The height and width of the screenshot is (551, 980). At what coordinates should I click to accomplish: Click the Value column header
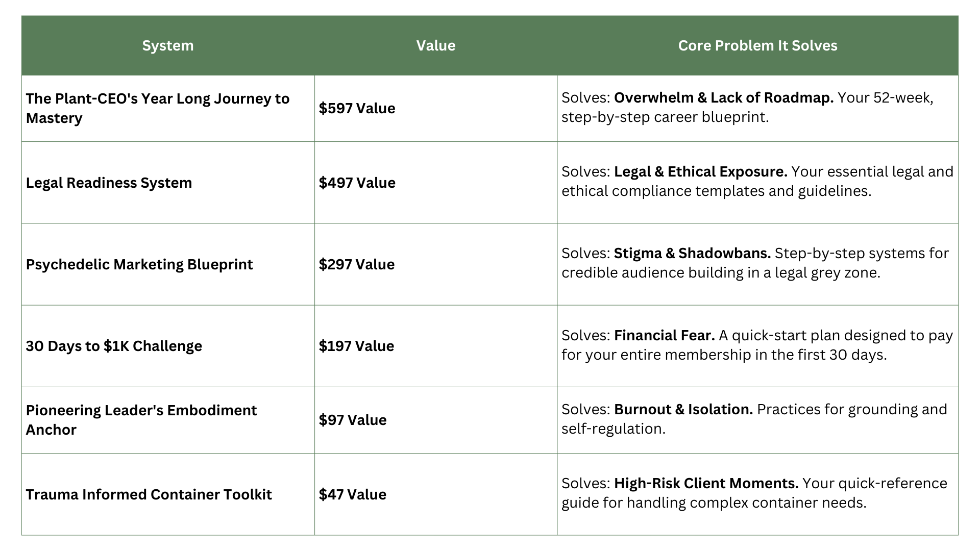[435, 46]
